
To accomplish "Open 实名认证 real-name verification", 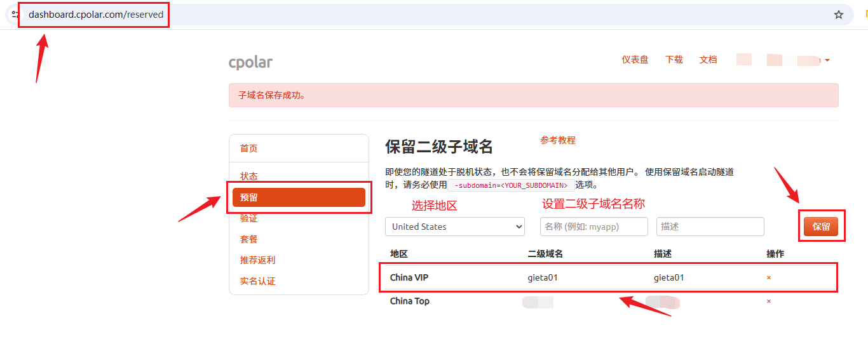I will click(258, 281).
